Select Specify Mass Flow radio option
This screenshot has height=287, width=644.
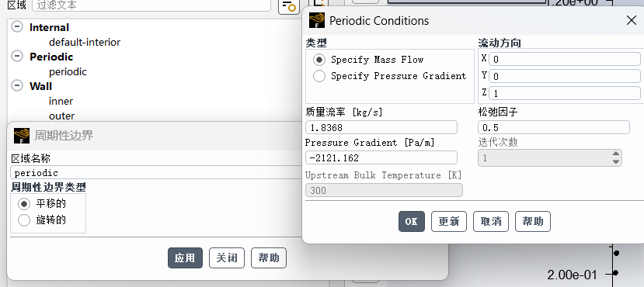tap(319, 60)
